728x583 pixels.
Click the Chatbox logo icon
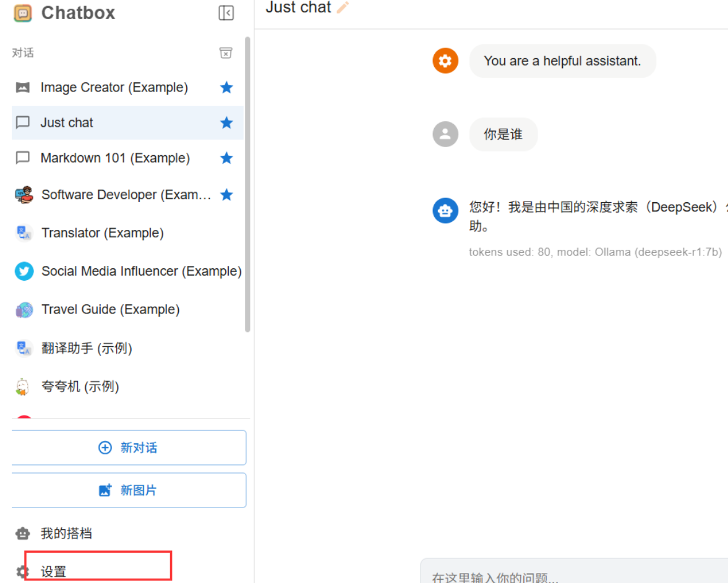23,13
